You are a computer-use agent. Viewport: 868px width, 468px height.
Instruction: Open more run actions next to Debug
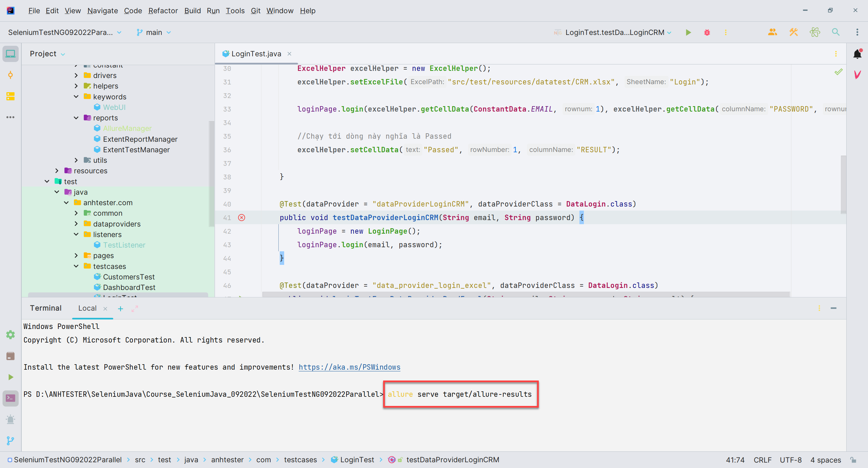[726, 32]
